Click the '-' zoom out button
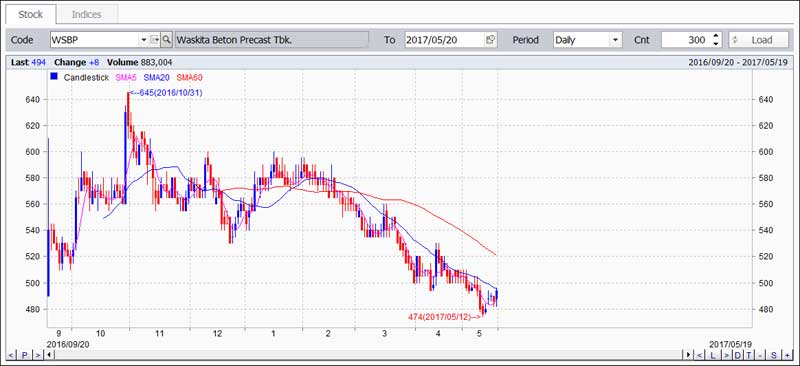This screenshot has height=366, width=800. 761,355
